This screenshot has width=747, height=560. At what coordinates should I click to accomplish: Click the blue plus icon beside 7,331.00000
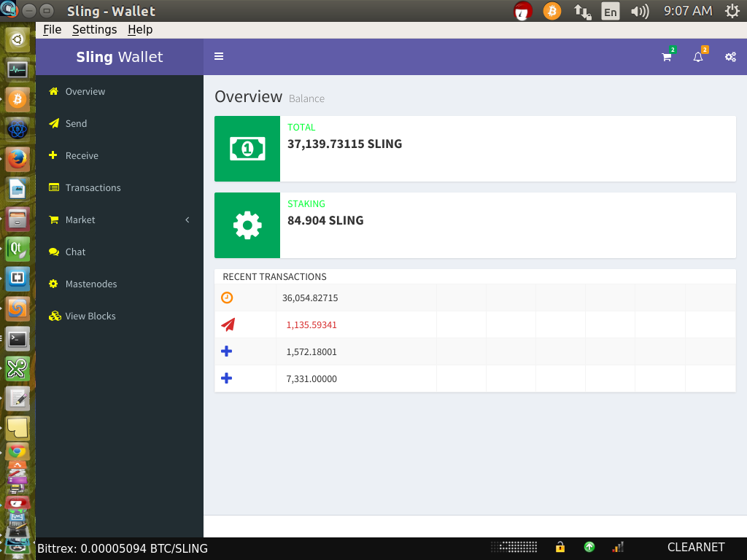(x=227, y=378)
